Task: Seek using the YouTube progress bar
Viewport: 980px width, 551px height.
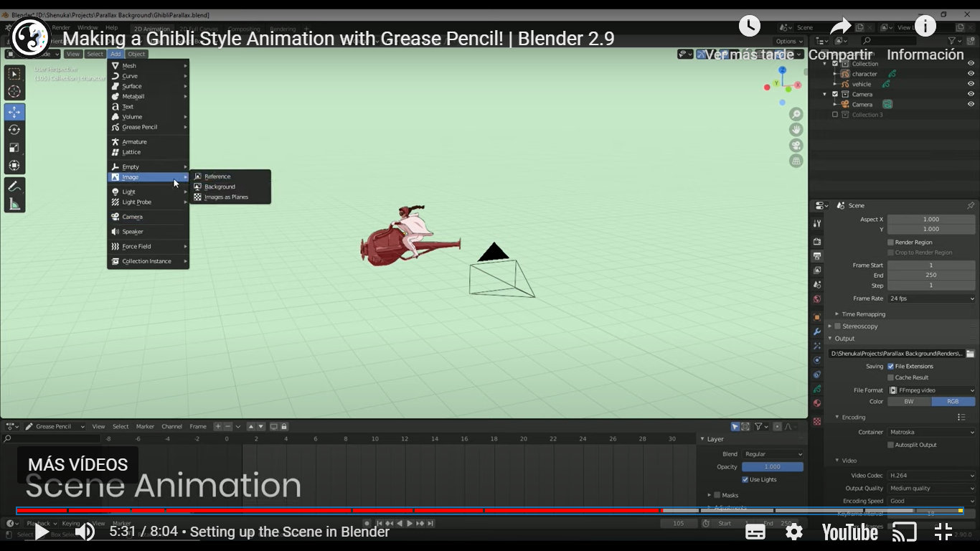Action: 489,511
